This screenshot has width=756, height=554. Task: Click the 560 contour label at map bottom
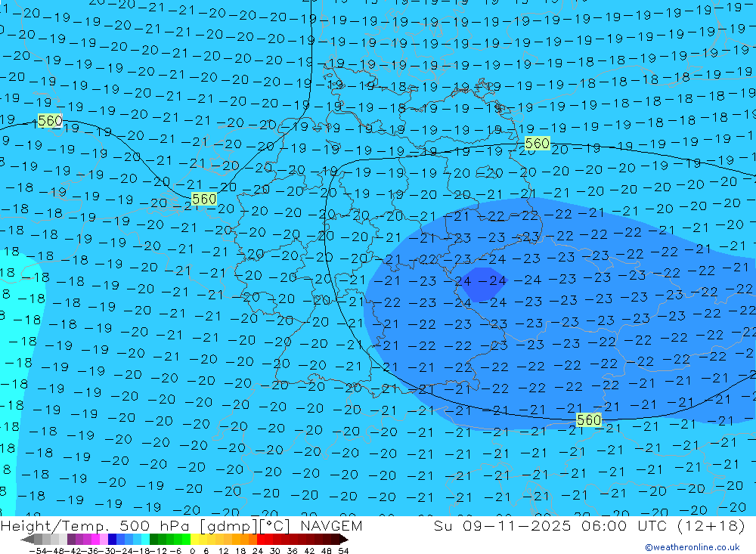coord(589,420)
